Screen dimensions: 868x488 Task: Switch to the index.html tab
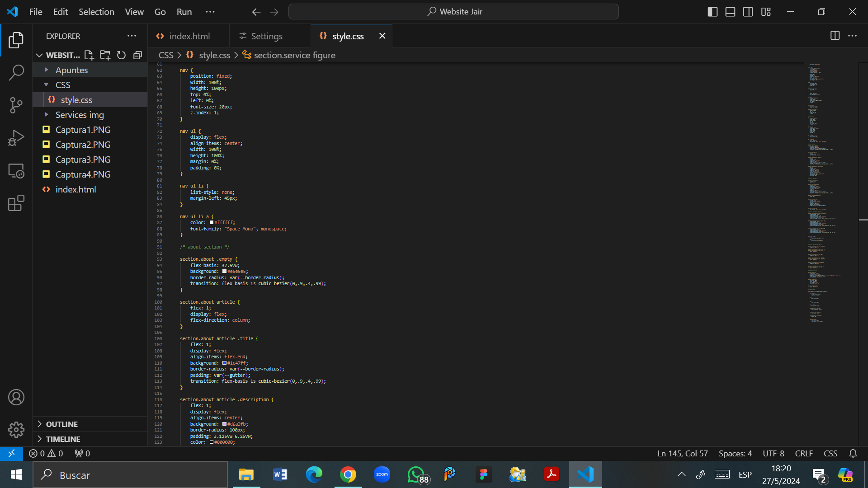pyautogui.click(x=189, y=36)
